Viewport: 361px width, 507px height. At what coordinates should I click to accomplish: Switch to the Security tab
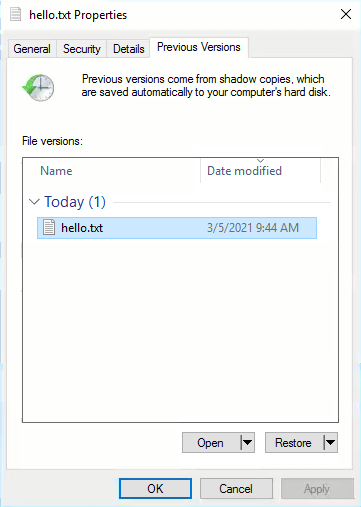82,49
